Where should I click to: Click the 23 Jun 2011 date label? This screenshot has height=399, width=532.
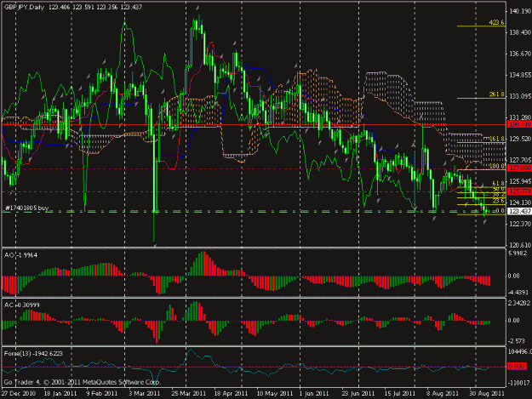[358, 394]
